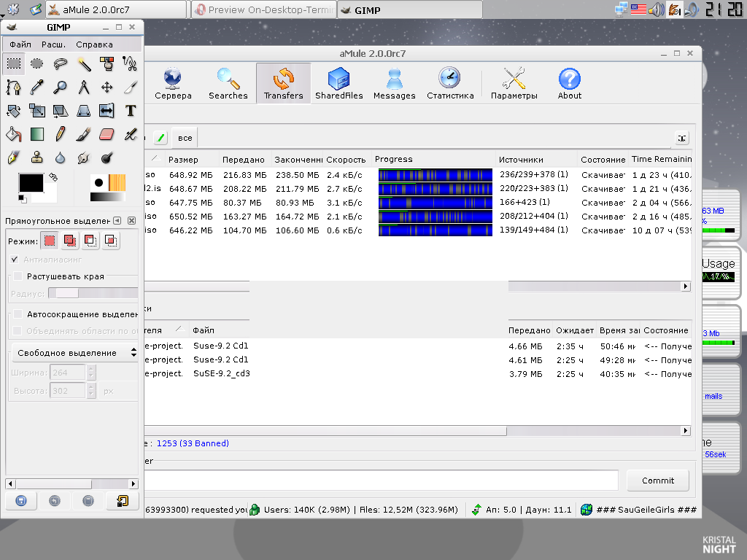Screen dimensions: 747x560
Task: Open the tool options tab menu arrow
Action: click(x=117, y=220)
